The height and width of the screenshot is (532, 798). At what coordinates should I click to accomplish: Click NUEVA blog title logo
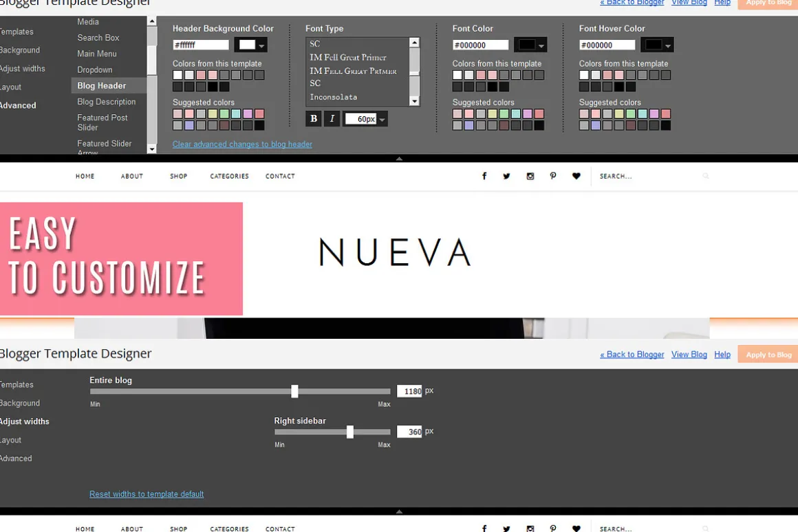click(395, 252)
